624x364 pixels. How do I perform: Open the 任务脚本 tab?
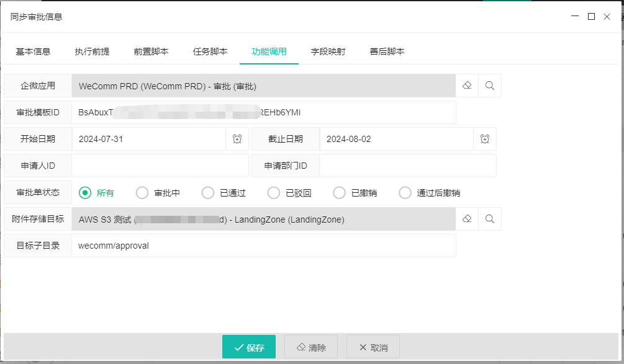[210, 51]
